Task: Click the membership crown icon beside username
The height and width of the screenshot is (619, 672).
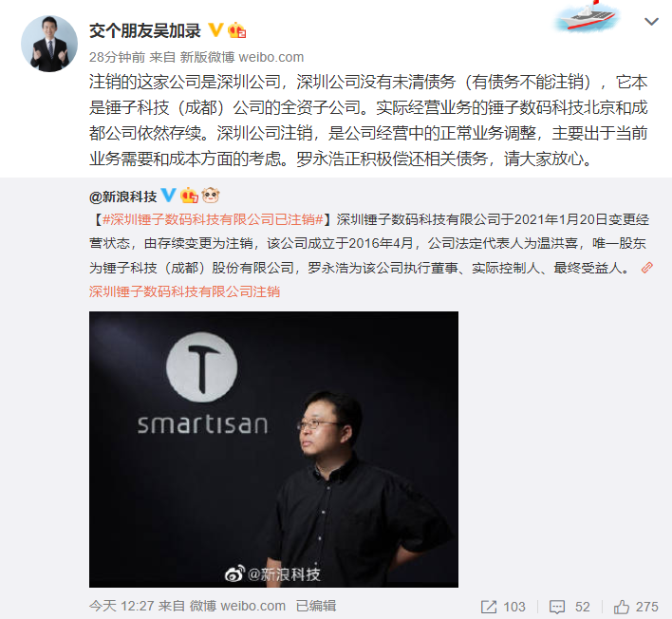Action: tap(237, 30)
